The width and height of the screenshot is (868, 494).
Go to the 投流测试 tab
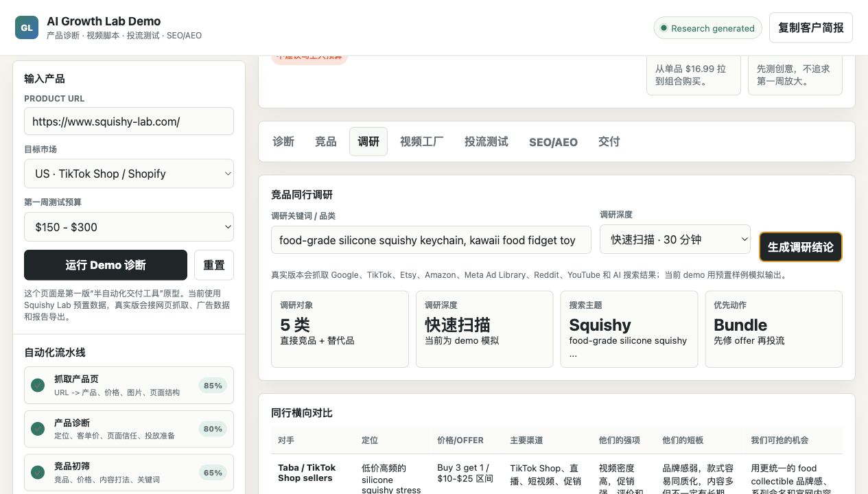(x=486, y=141)
